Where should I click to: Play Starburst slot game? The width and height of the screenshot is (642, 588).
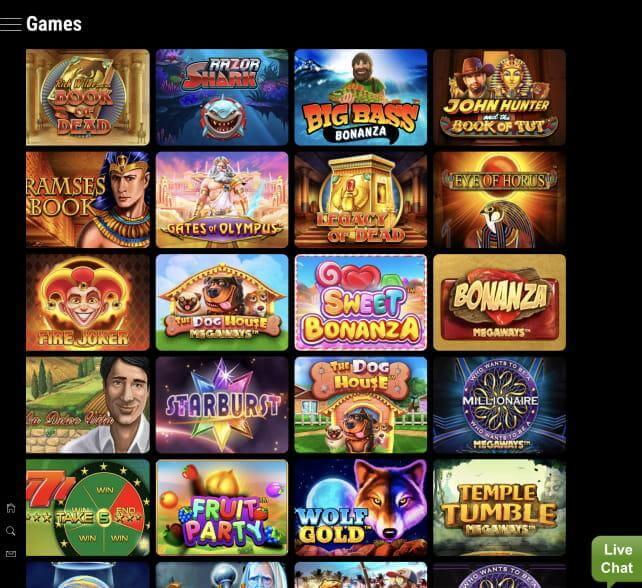222,405
